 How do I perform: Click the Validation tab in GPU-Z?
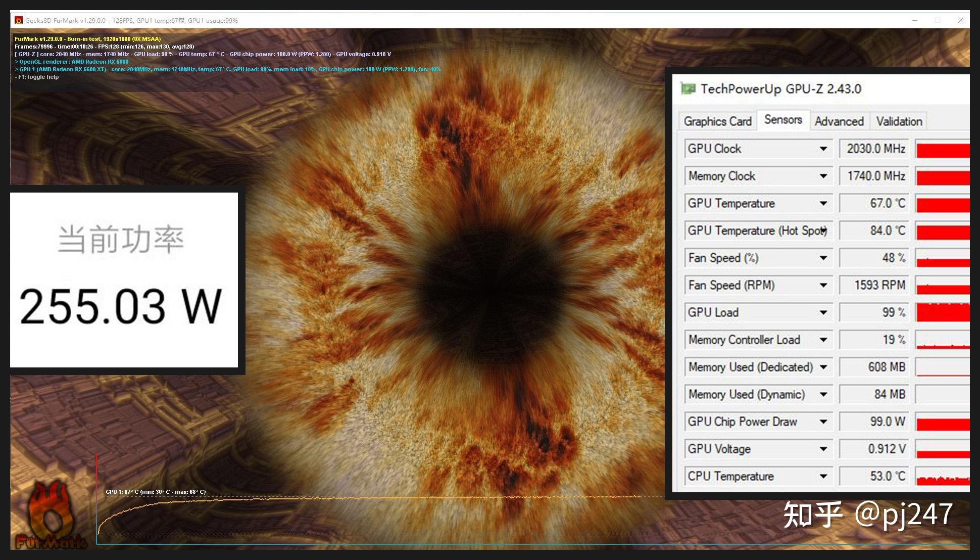tap(899, 121)
